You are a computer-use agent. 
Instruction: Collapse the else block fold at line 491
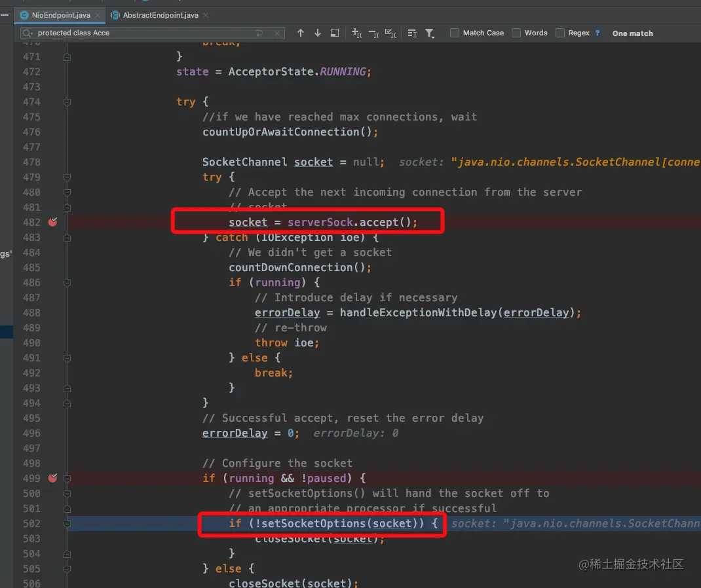[67, 358]
